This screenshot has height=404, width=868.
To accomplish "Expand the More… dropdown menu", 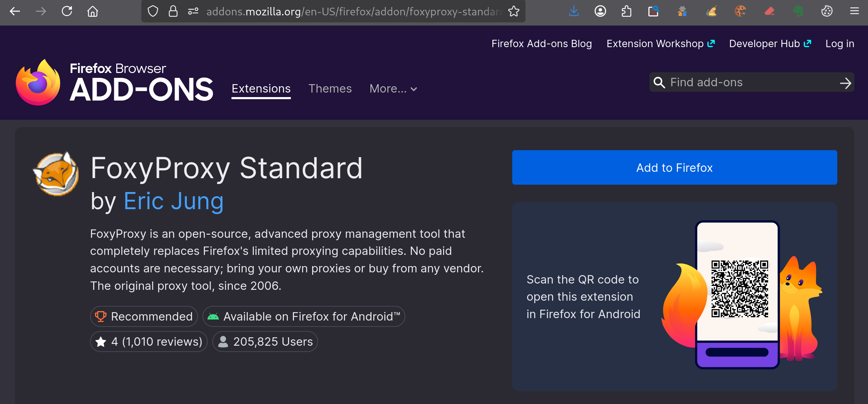I will tap(393, 89).
